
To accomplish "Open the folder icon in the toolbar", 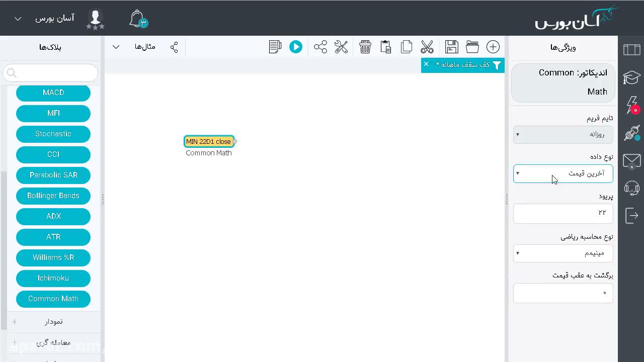I will [472, 47].
